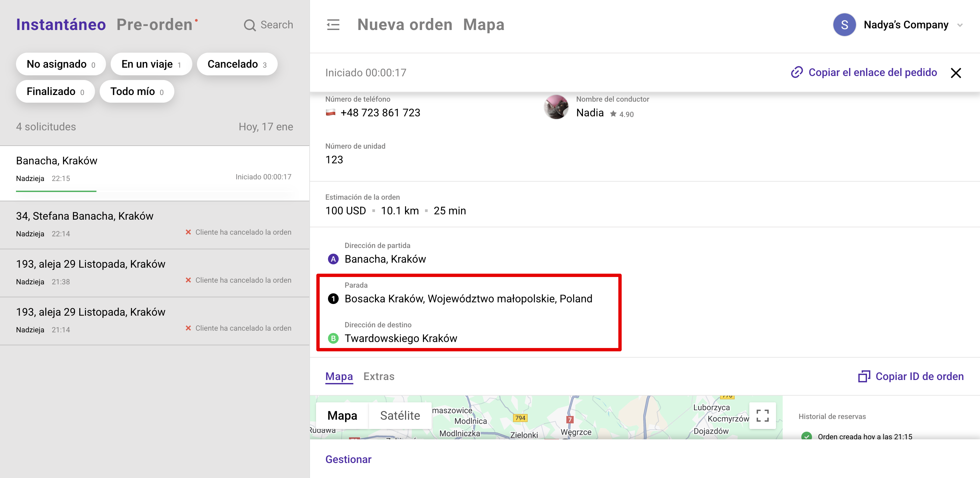
Task: Click the departure point A marker icon
Action: tap(333, 259)
